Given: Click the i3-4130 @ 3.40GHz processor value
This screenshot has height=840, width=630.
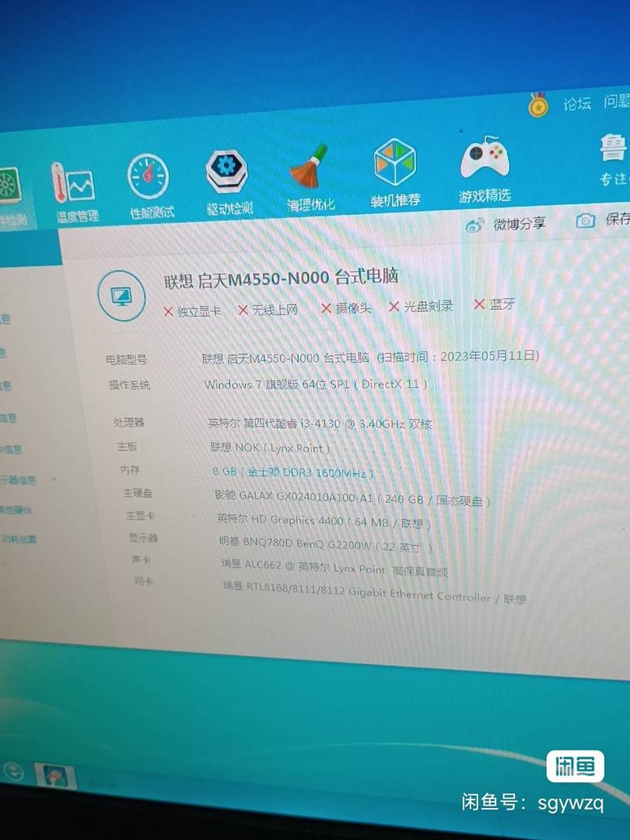Looking at the screenshot, I should (319, 424).
